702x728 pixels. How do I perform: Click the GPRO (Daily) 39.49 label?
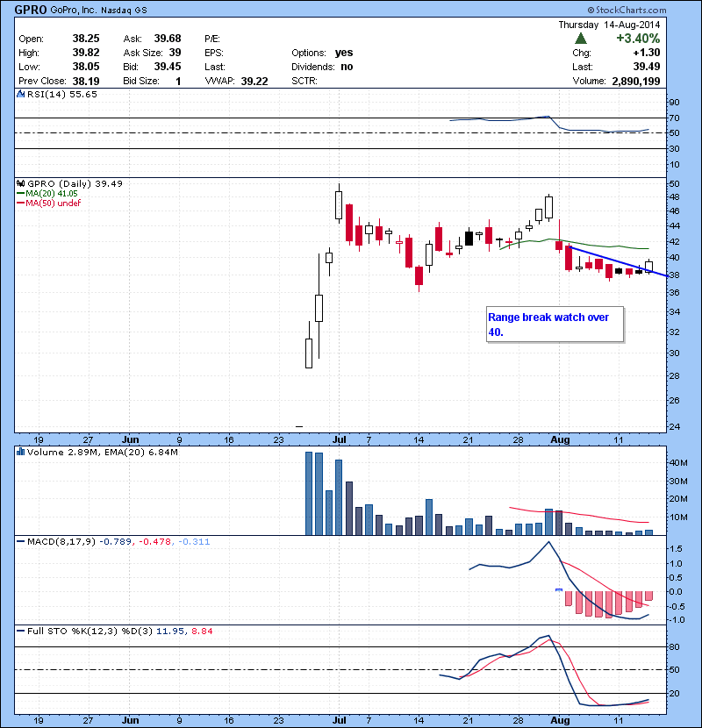[75, 183]
